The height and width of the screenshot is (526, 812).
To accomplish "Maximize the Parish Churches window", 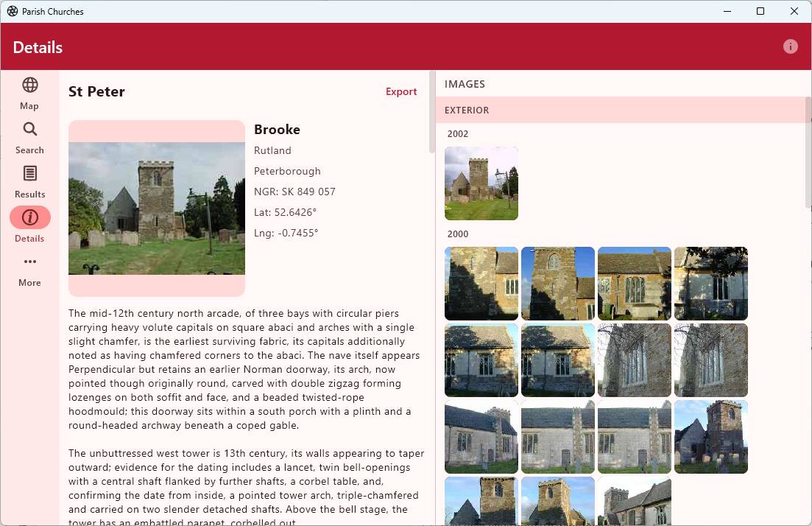I will coord(760,11).
